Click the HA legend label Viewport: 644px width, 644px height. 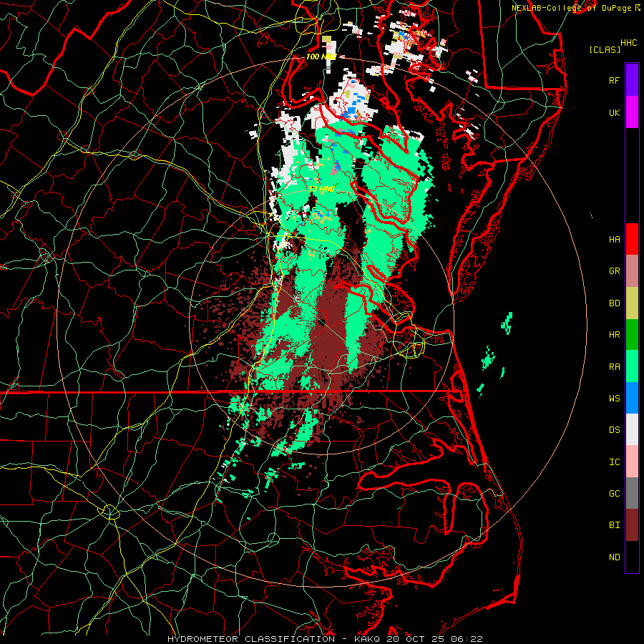point(614,239)
